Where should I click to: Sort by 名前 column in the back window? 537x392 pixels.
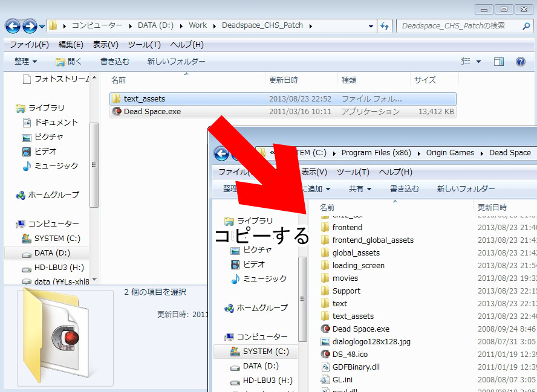[119, 80]
